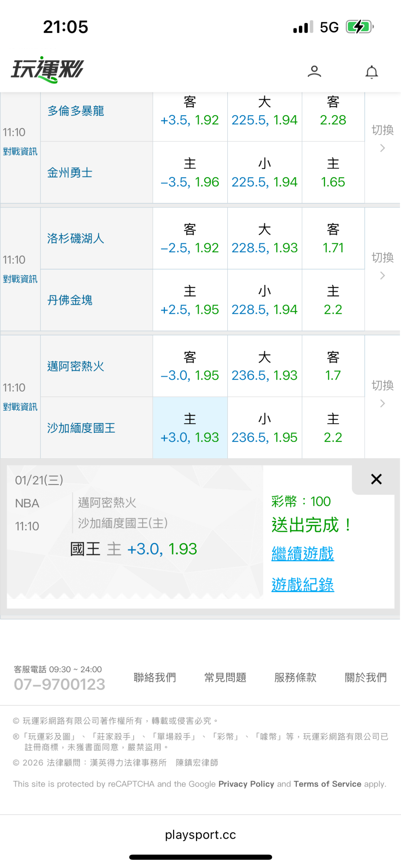Image resolution: width=401 pixels, height=868 pixels.
Task: Select Raptors over 225.5 total option
Action: (264, 111)
